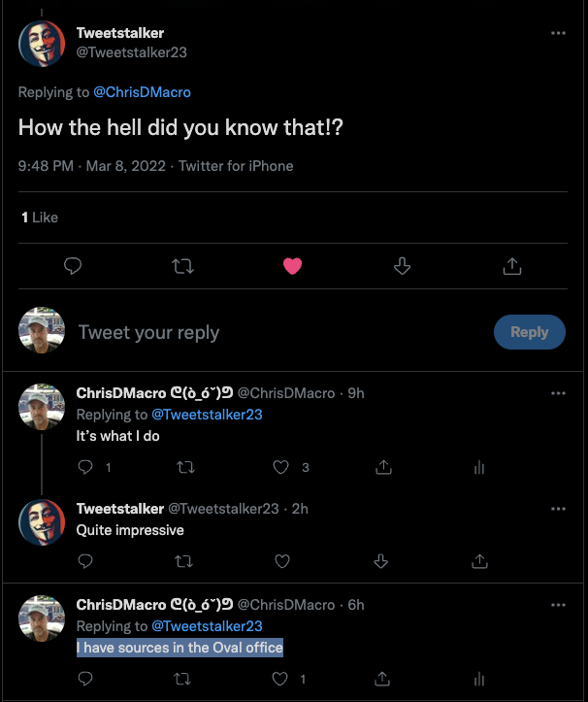Viewport: 588px width, 702px height.
Task: Open Tweetstalker's profile avatar at top
Action: [x=42, y=43]
